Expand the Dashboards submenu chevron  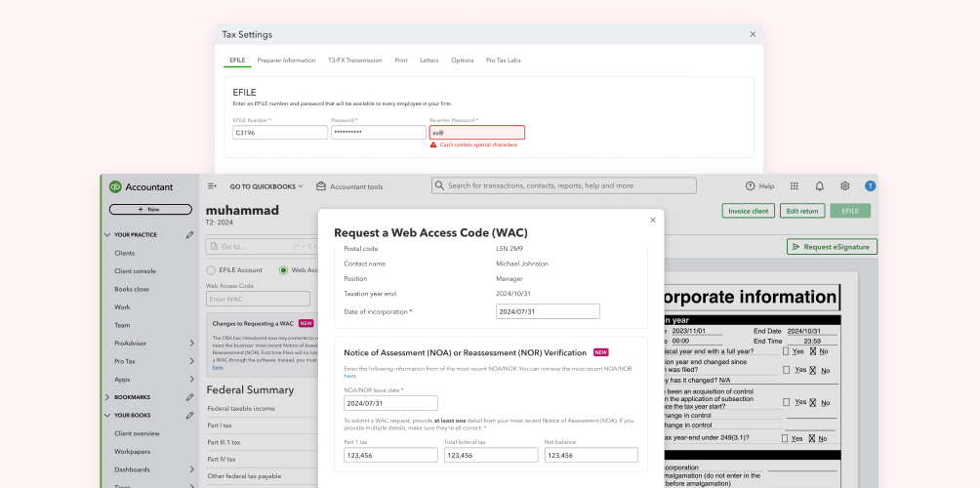[191, 469]
